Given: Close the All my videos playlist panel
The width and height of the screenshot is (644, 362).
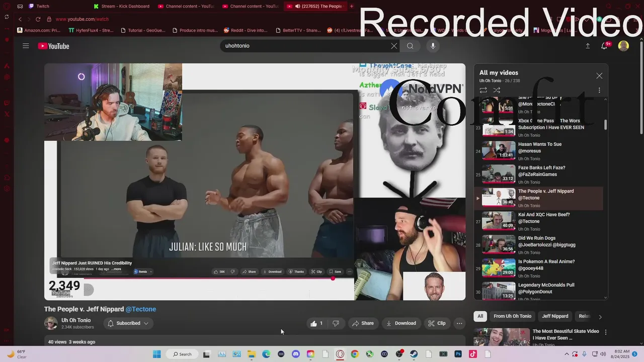Looking at the screenshot, I should [x=599, y=76].
